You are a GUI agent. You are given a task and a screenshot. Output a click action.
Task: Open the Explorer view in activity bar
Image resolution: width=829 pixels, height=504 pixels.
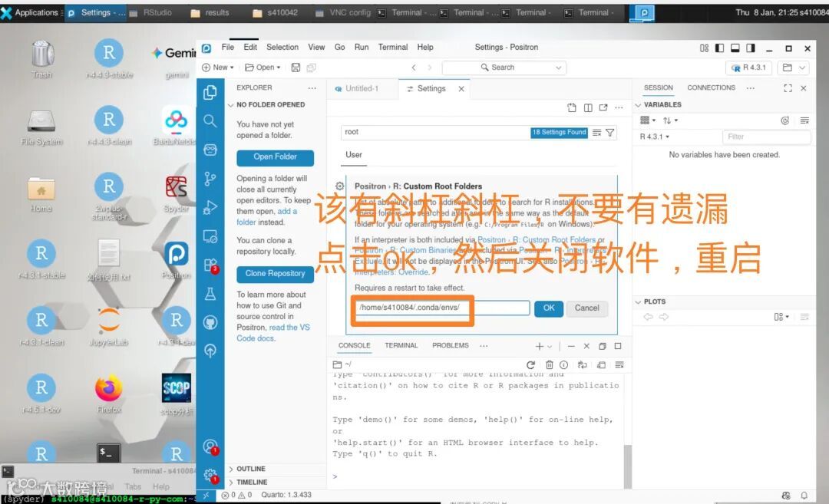(210, 92)
